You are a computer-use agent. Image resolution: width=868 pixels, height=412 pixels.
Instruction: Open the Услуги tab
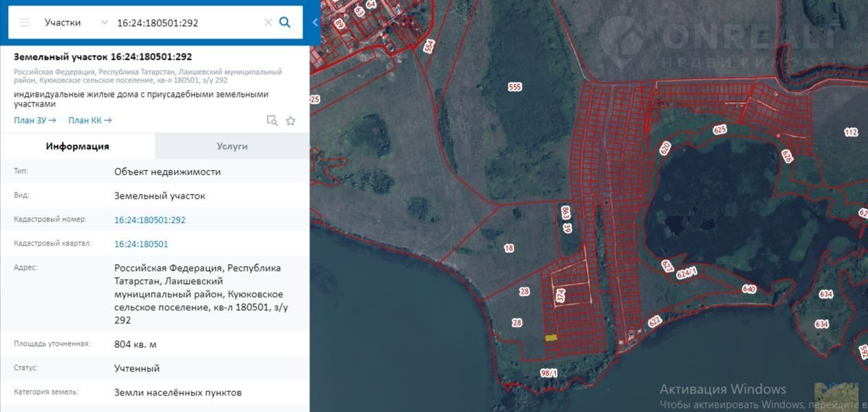(232, 146)
